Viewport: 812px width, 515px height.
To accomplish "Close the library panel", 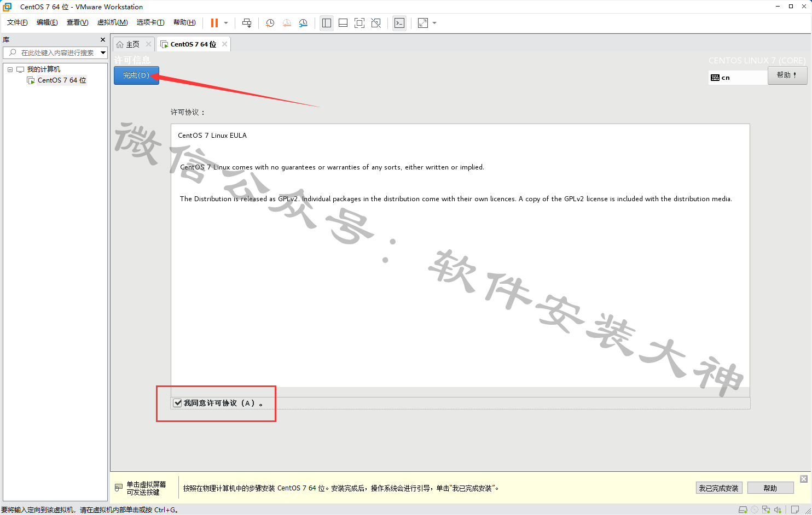I will pos(103,40).
